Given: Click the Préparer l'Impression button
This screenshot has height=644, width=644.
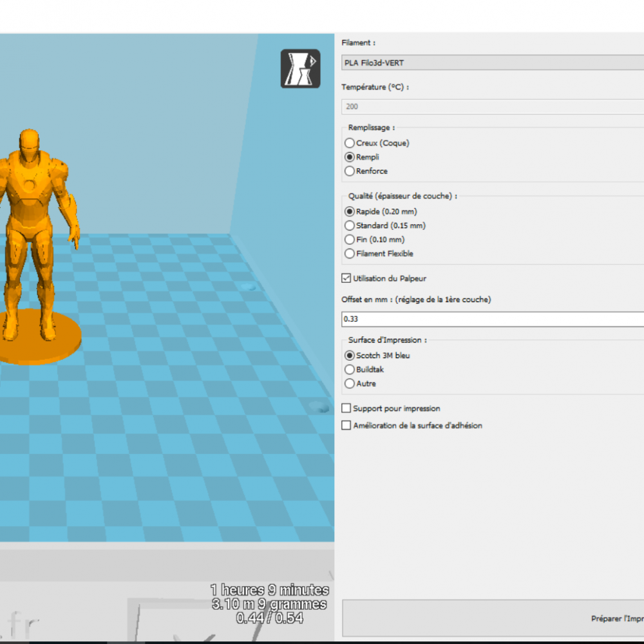Looking at the screenshot, I should [493, 618].
